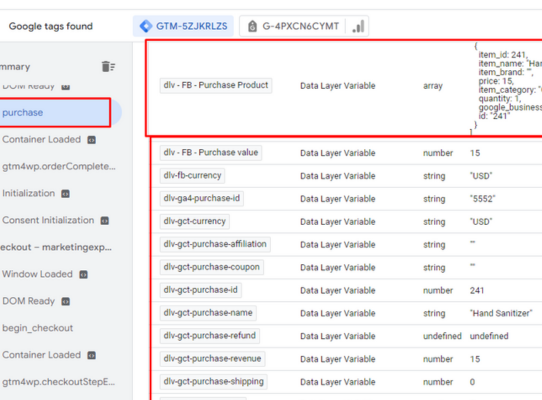The height and width of the screenshot is (400, 542).
Task: Click undefined value in dlv-gct-purchase-refund row
Action: (x=489, y=336)
